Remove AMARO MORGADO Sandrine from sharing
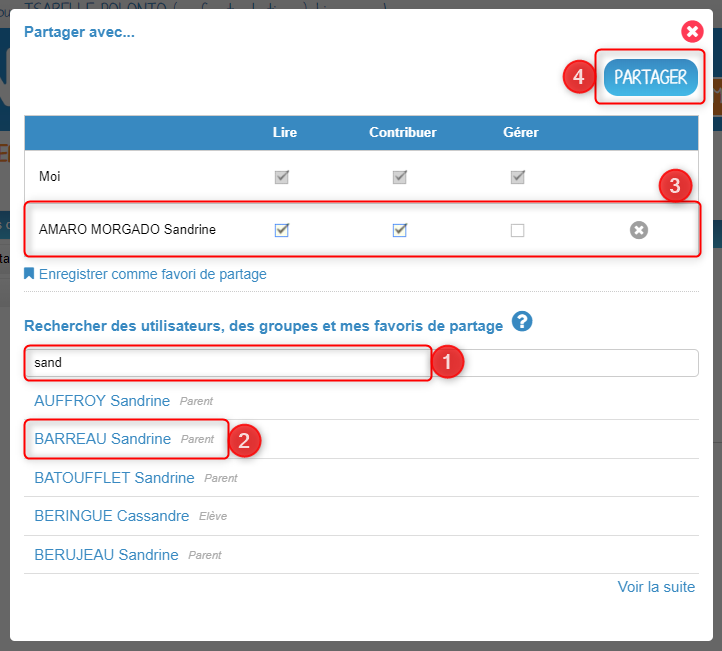722x651 pixels. tap(639, 230)
